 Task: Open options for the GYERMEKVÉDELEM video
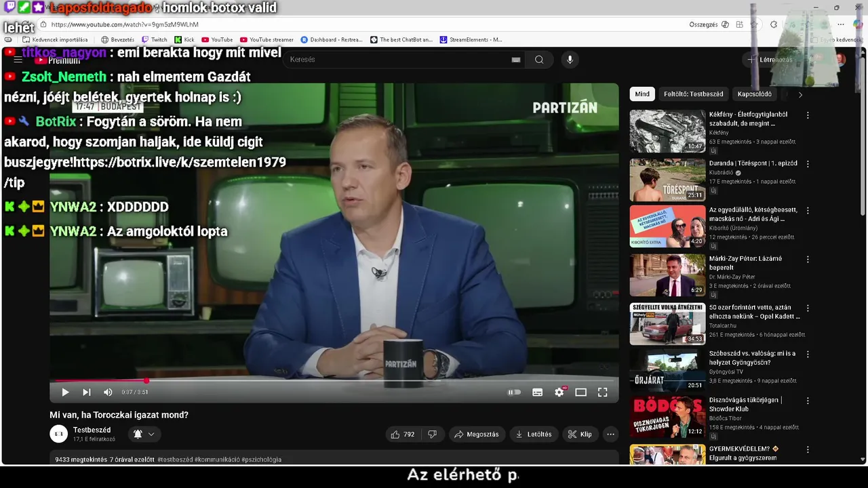pyautogui.click(x=808, y=449)
